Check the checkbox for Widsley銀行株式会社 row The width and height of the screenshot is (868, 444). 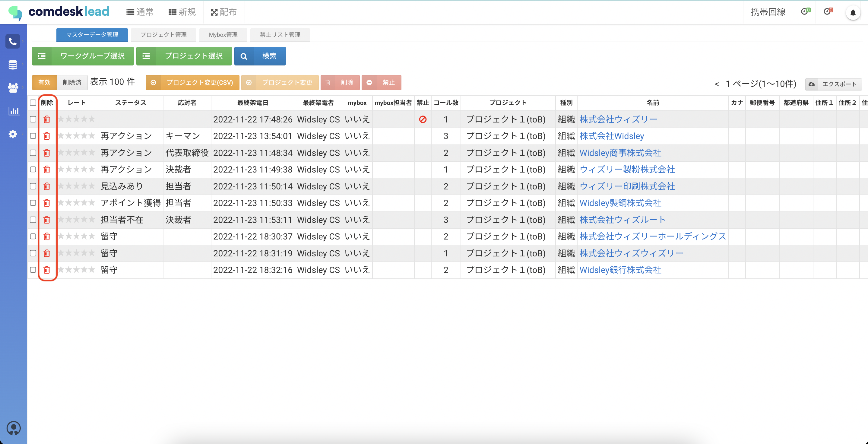(x=33, y=270)
